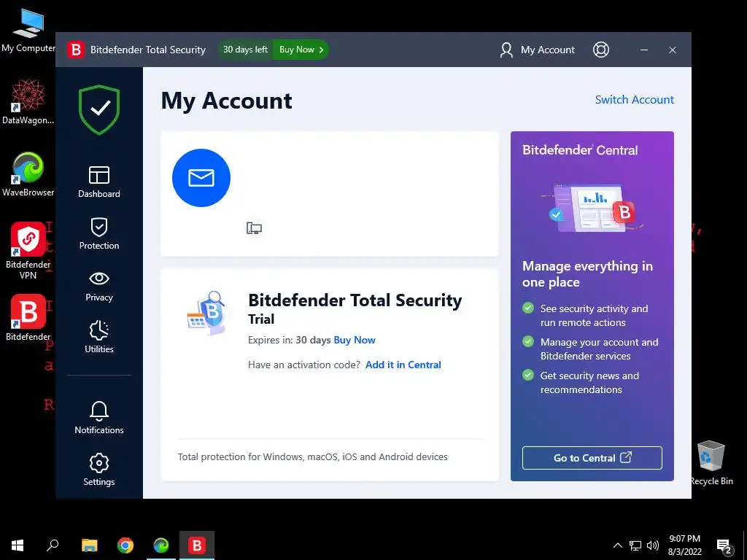Launch WaveBrowser from the desktop

click(x=28, y=174)
